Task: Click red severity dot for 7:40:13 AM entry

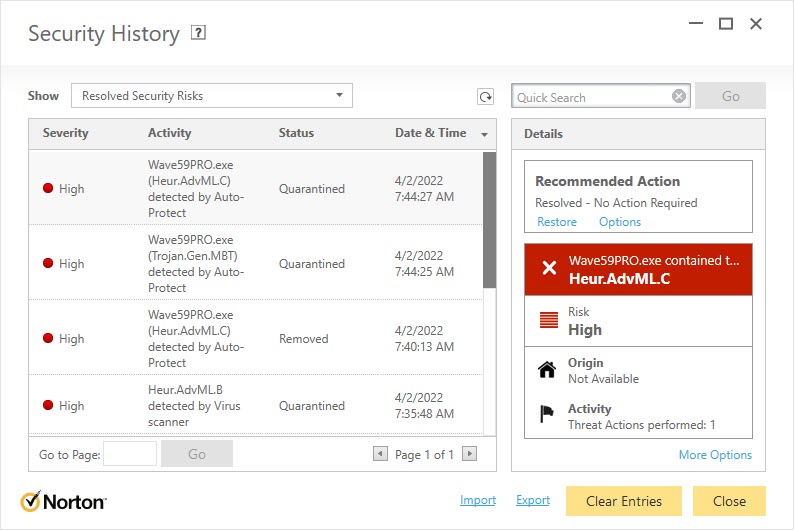Action: (48, 338)
